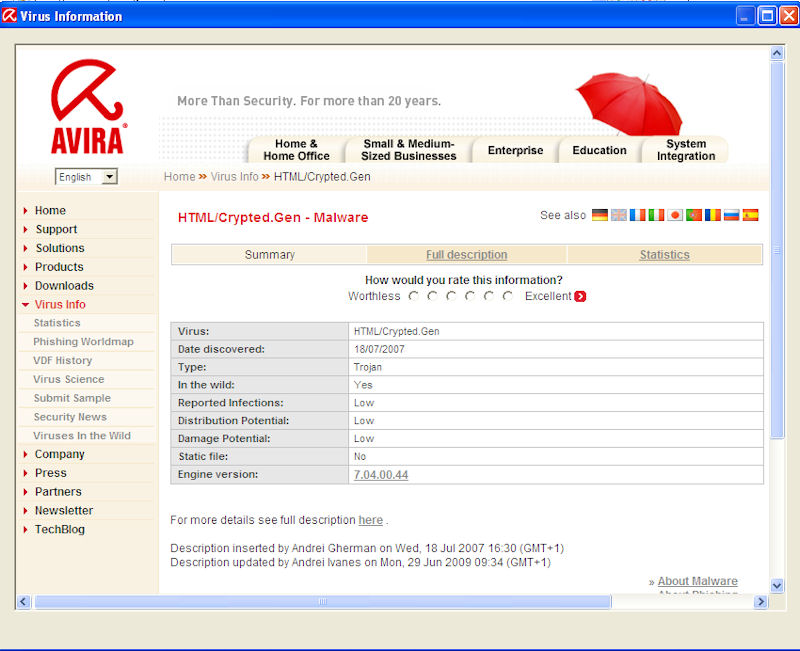The width and height of the screenshot is (800, 651).
Task: Select the first rating radio button next to Worthless
Action: coord(414,296)
